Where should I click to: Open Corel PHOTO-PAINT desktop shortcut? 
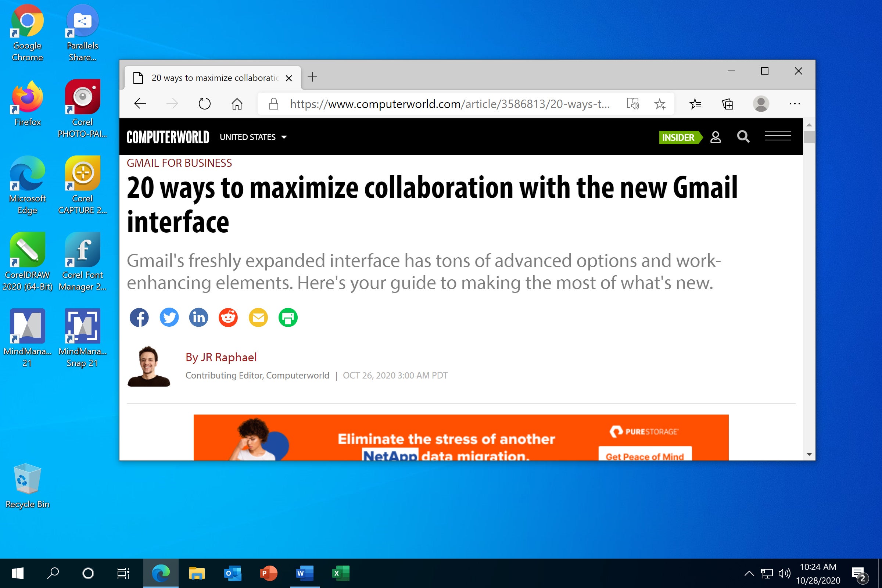coord(82,109)
